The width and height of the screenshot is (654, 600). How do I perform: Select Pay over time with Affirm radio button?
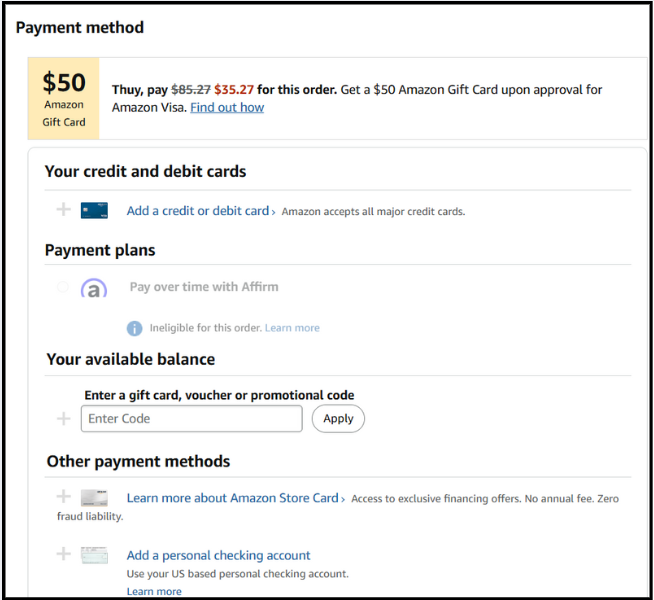pyautogui.click(x=63, y=286)
